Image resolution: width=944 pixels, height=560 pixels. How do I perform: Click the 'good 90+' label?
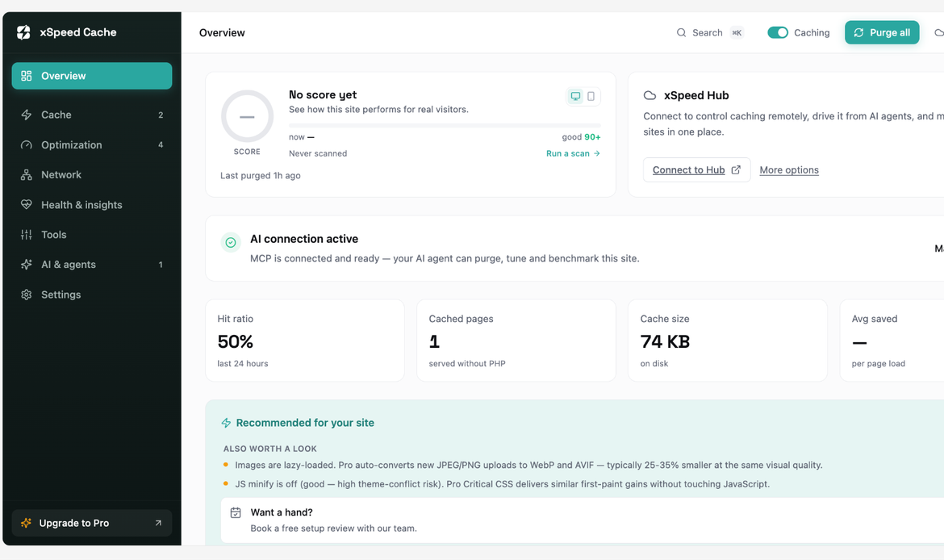point(581,137)
